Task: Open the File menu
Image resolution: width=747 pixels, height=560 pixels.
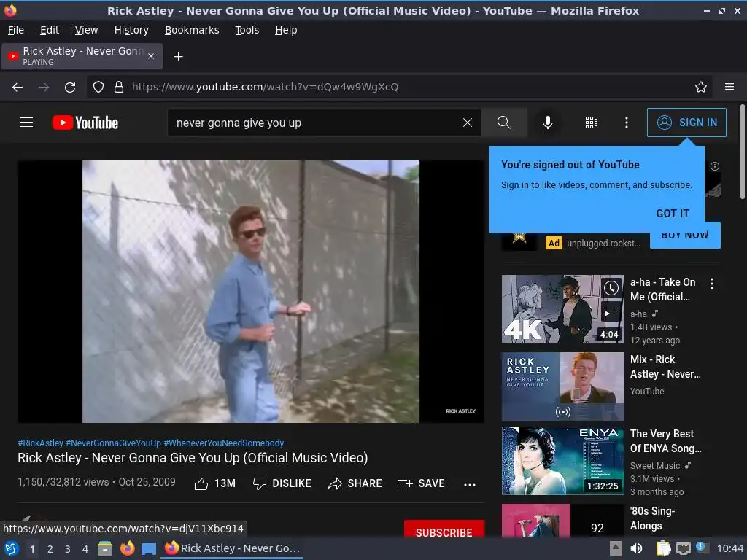Action: pos(16,30)
